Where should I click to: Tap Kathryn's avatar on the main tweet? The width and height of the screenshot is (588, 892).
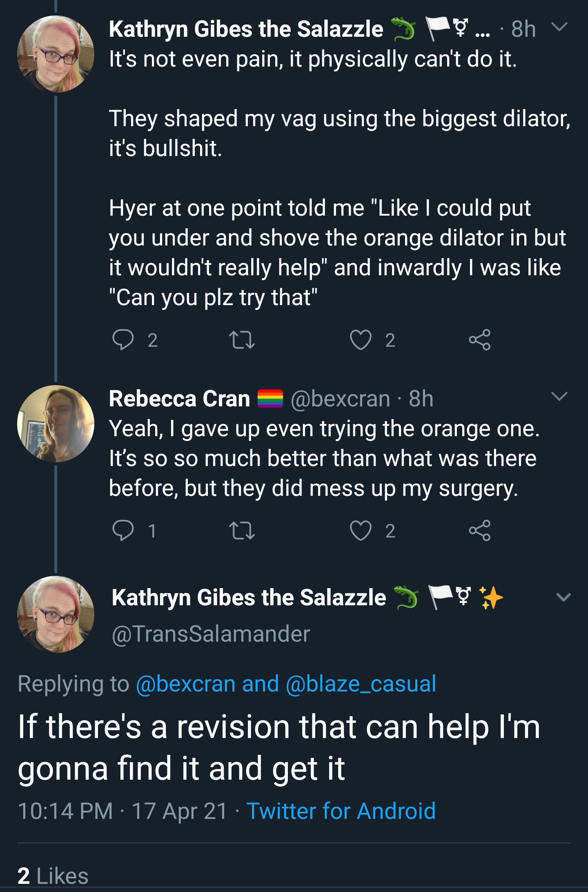(x=56, y=614)
